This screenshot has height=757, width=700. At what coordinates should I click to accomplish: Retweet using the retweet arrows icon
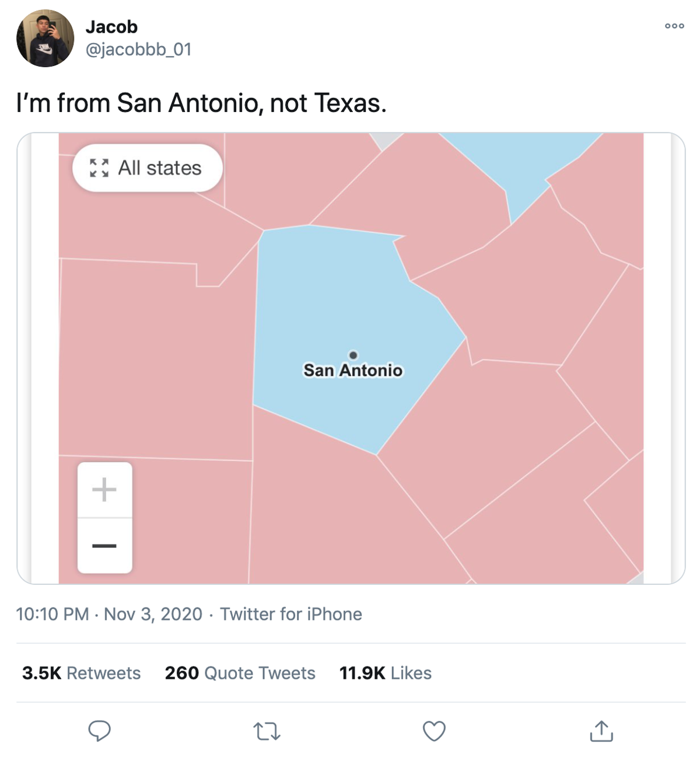click(x=267, y=731)
